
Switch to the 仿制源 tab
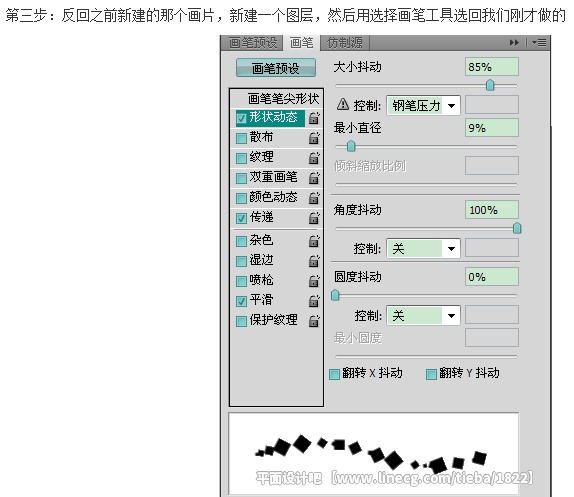(344, 43)
